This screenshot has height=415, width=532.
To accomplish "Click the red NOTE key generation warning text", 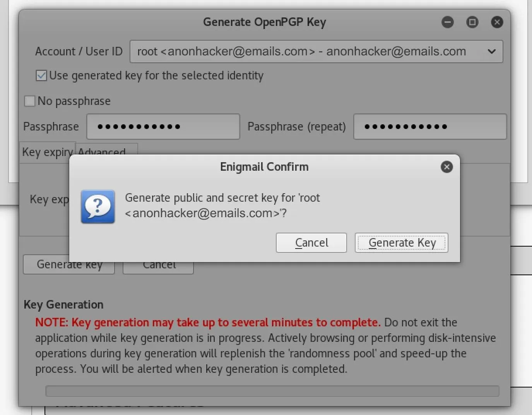I will pyautogui.click(x=208, y=322).
